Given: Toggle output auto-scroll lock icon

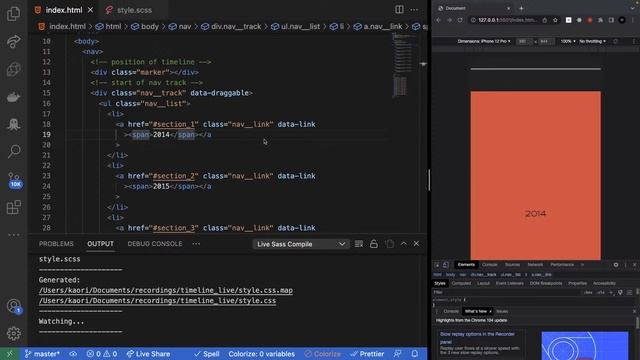Looking at the screenshot, I should point(373,244).
